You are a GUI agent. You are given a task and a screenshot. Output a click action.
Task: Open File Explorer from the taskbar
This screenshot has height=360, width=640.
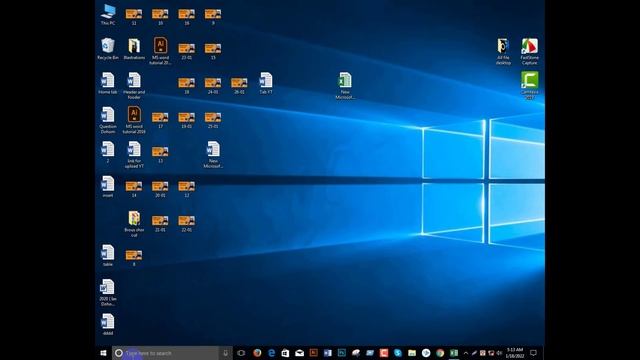coord(412,353)
